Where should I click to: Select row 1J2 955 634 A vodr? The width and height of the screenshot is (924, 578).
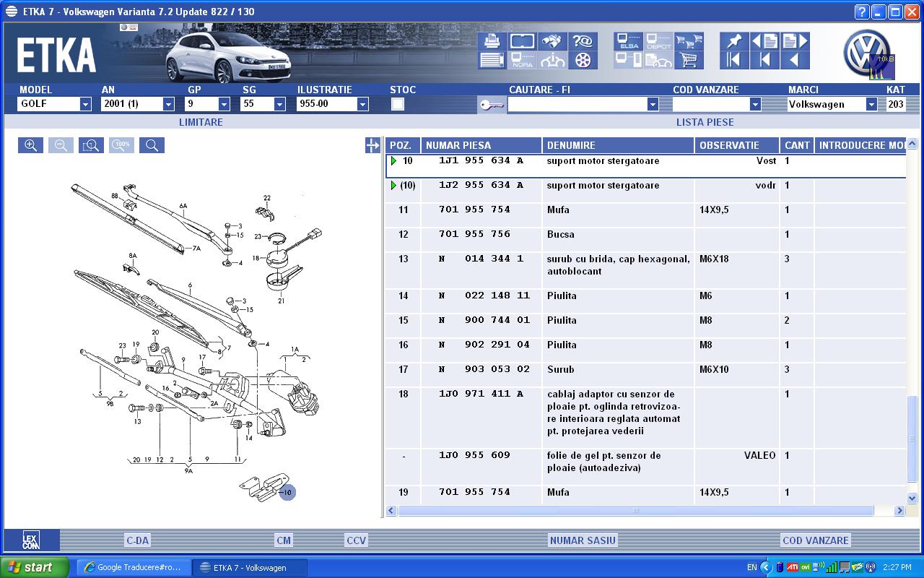[646, 191]
